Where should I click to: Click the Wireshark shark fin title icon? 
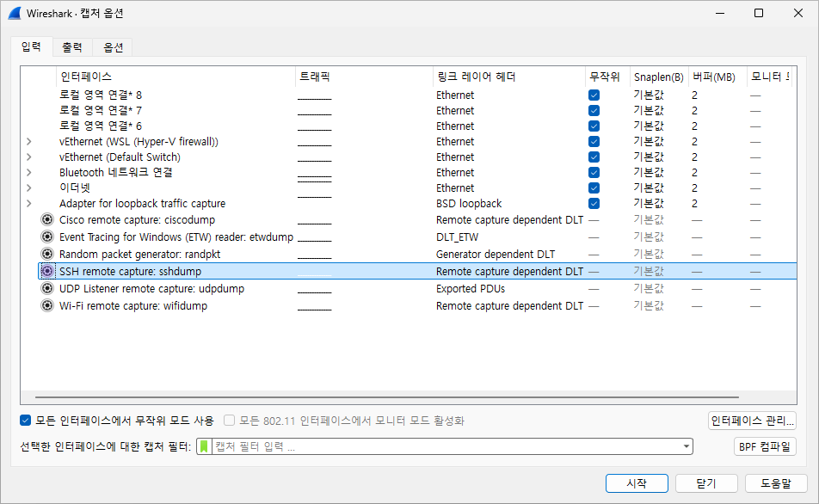point(15,13)
